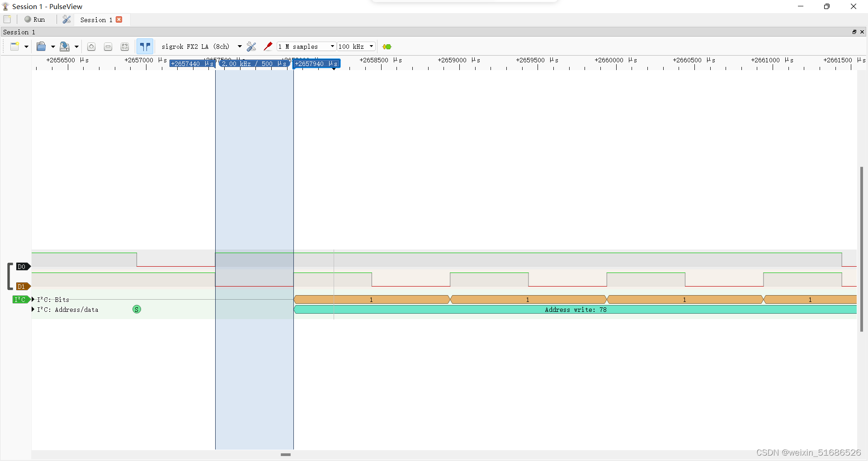Click the +2661000 µs ruler label
Screen dimensions: 868x461
click(x=772, y=60)
